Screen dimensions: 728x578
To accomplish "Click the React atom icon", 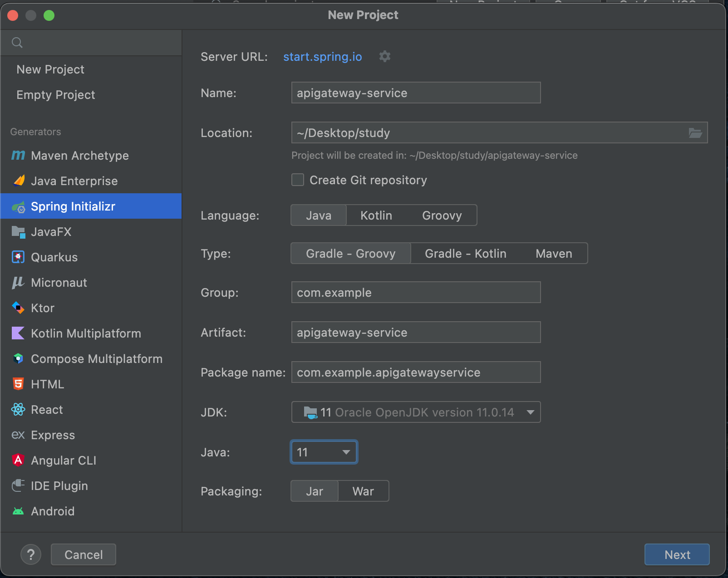I will tap(18, 410).
